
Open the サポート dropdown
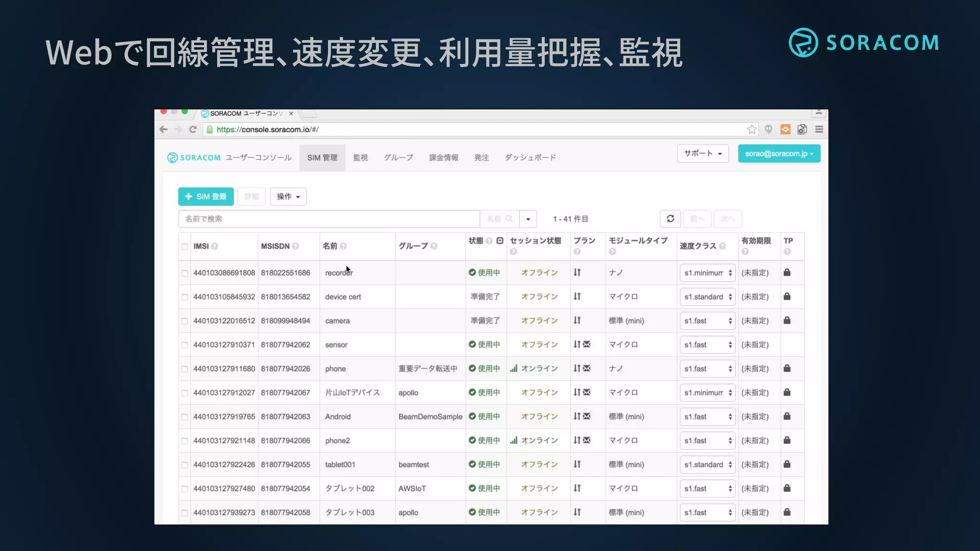pos(702,154)
